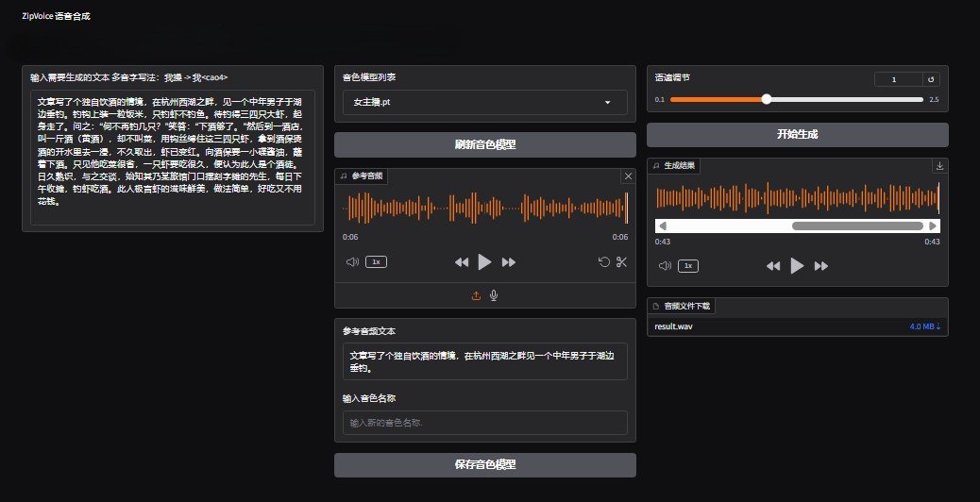This screenshot has width=980, height=502.
Task: Fast-forward the generated result audio
Action: click(x=820, y=266)
